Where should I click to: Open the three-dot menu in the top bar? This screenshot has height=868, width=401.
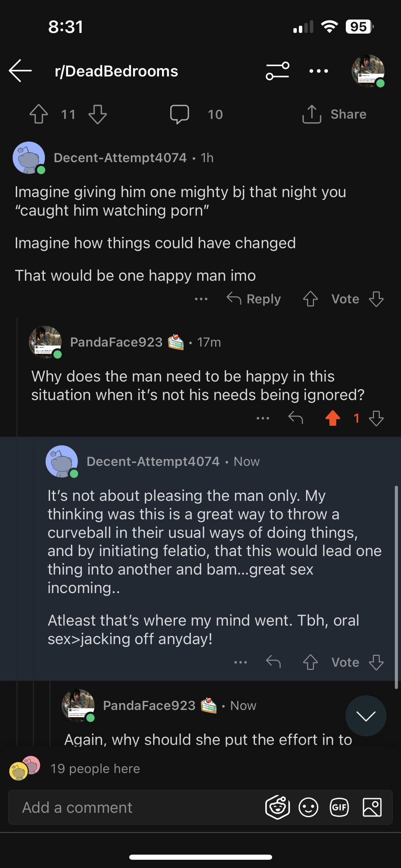pyautogui.click(x=319, y=71)
